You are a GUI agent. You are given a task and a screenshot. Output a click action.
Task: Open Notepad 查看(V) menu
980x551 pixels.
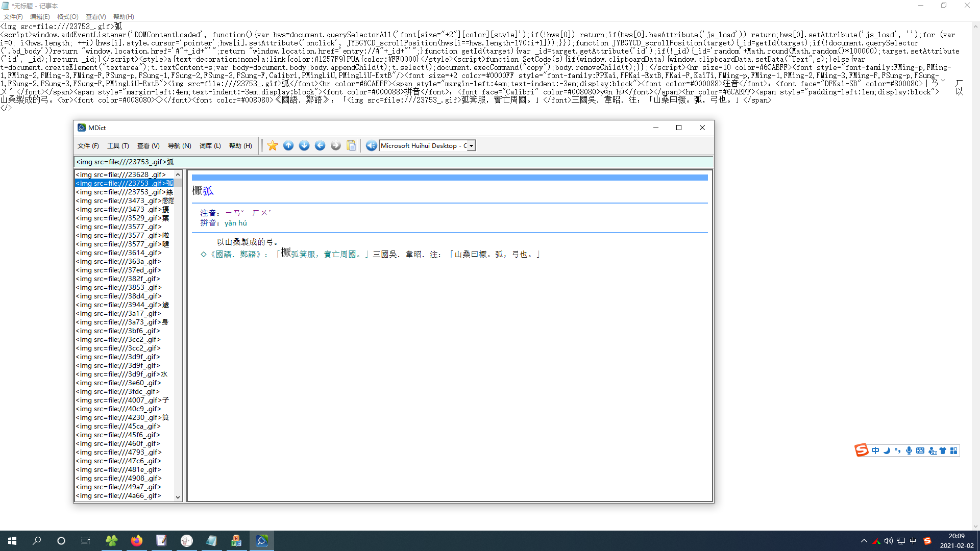95,17
